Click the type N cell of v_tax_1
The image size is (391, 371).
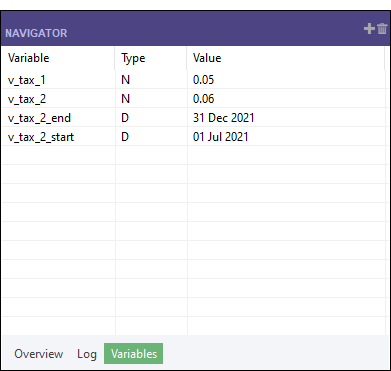tap(151, 80)
